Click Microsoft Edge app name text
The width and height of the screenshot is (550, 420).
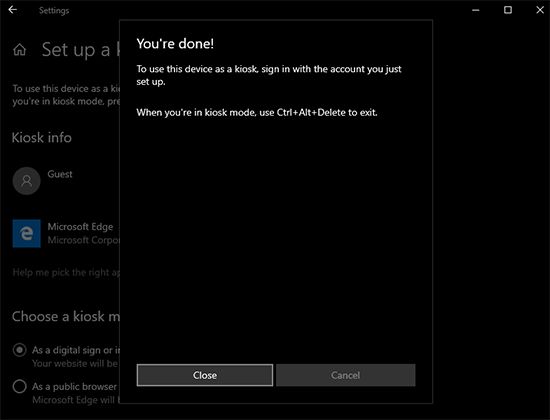pyautogui.click(x=80, y=227)
